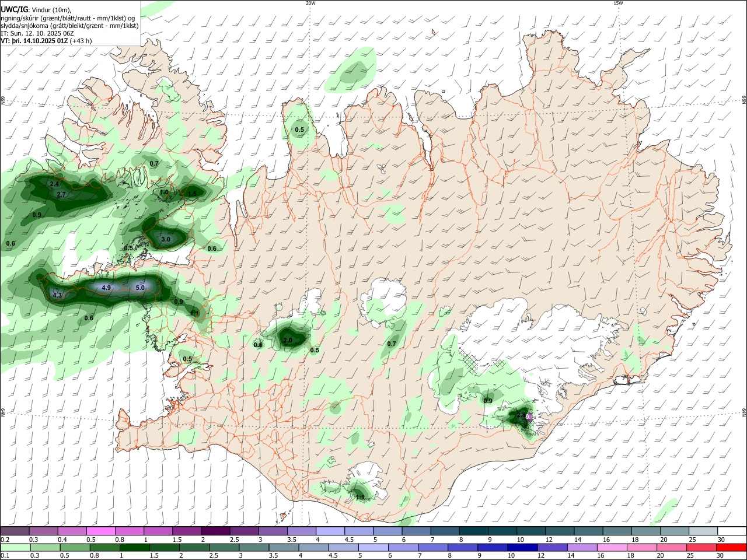Viewport: 747px width, 560px height.
Task: Pick the blue 8 swatch in rain legend
Action: (462, 547)
